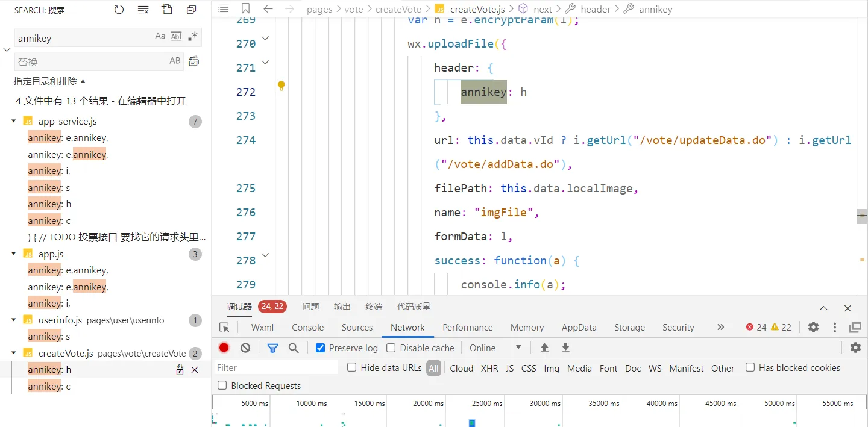Viewport: 868px width, 427px height.
Task: Open the 终端 panel tab
Action: 374,307
